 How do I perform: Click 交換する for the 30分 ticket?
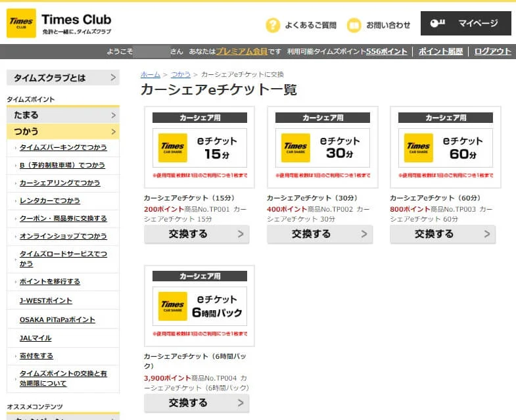click(x=320, y=235)
